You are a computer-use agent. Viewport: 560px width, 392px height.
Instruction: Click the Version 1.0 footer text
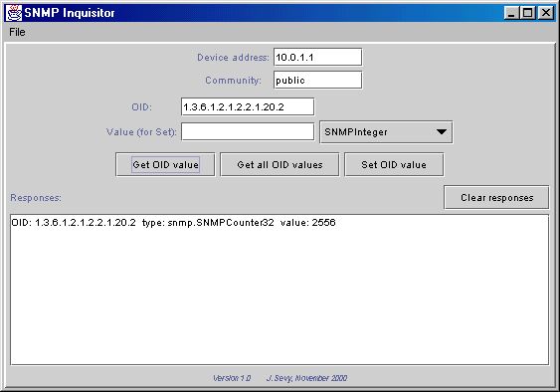232,378
